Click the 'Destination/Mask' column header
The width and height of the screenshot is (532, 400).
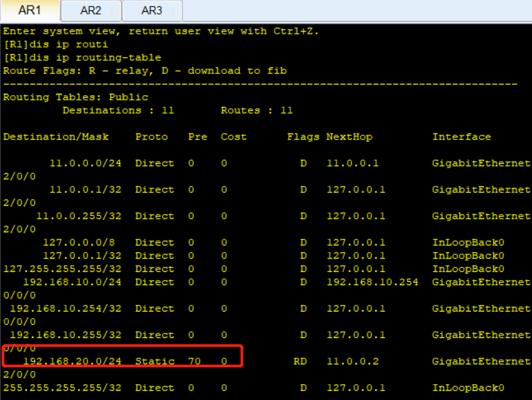(x=56, y=137)
